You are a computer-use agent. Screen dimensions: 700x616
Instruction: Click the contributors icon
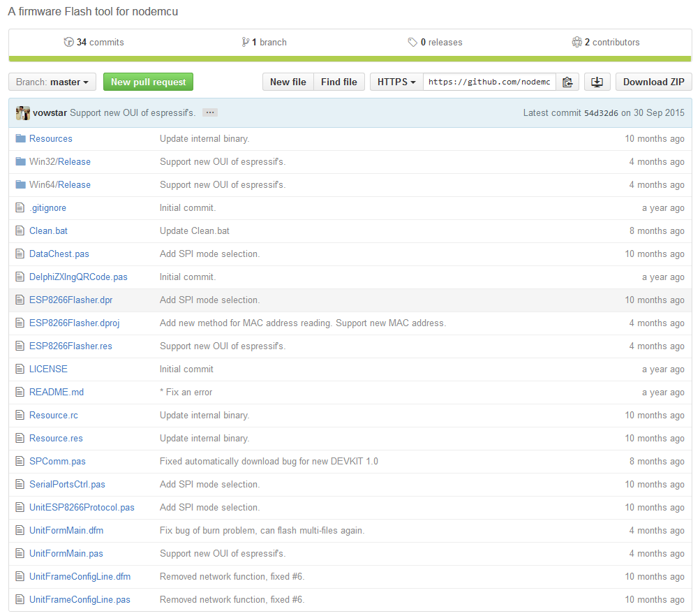click(x=576, y=42)
